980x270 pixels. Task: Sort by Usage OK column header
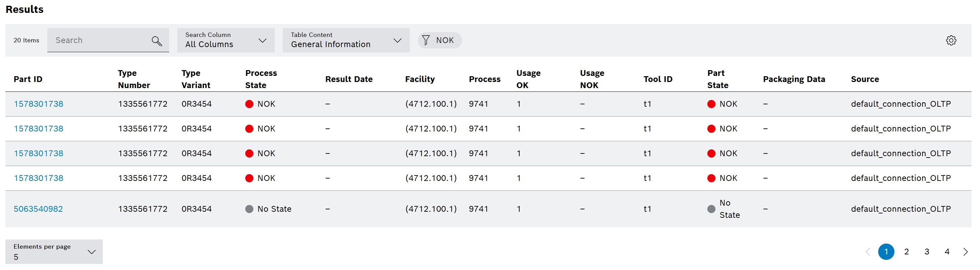528,79
